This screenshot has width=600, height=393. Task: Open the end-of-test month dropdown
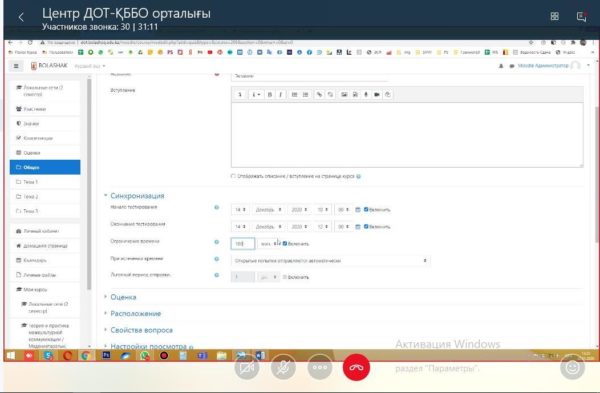(268, 227)
